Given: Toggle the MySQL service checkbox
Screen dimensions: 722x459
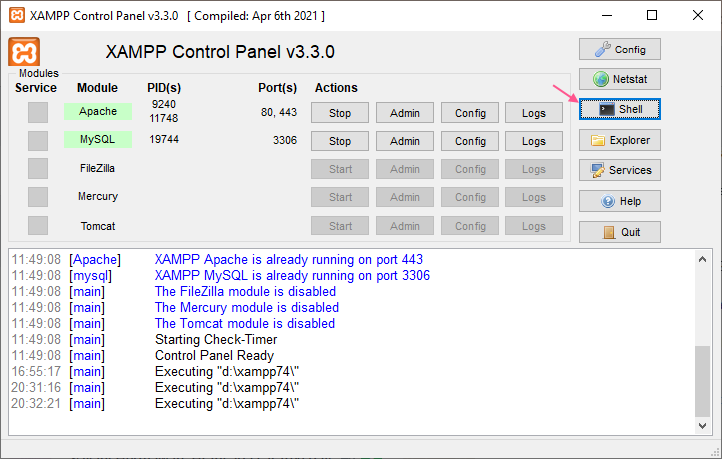Looking at the screenshot, I should 38,140.
